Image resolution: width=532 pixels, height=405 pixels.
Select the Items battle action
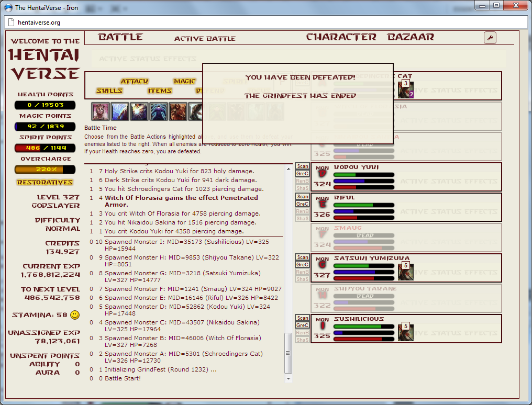[160, 91]
